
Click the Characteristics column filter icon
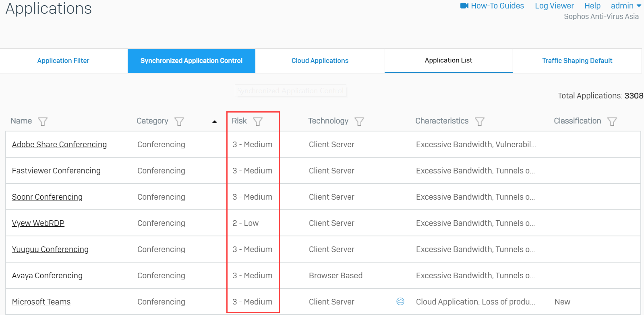479,121
